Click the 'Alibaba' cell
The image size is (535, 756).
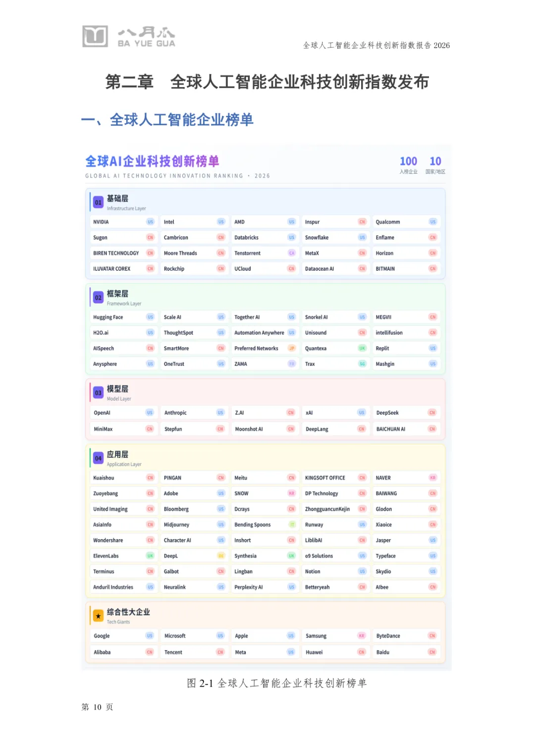[x=123, y=652]
